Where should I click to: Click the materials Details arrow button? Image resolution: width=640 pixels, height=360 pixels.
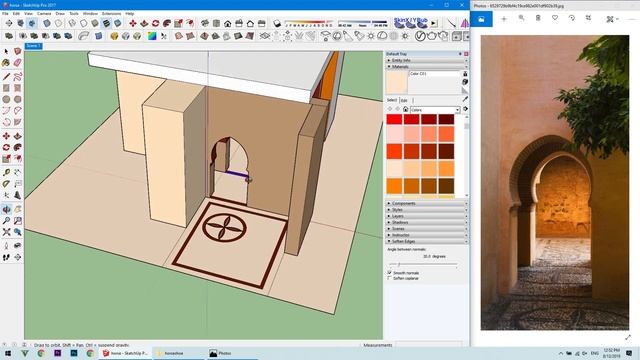coord(465,109)
